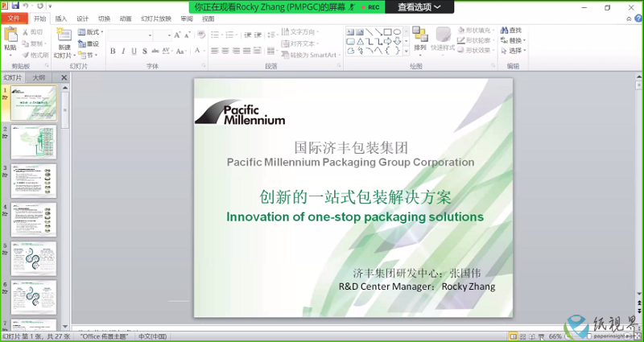Image resolution: width=644 pixels, height=342 pixels.
Task: Click the 快速样式 (Quick Styles) button
Action: [443, 39]
